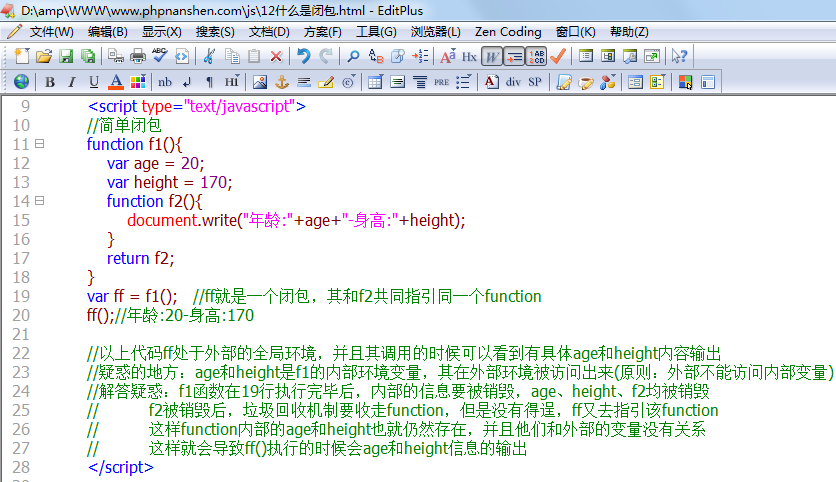The width and height of the screenshot is (836, 482).
Task: Open the 文件(W) menu
Action: click(x=51, y=32)
